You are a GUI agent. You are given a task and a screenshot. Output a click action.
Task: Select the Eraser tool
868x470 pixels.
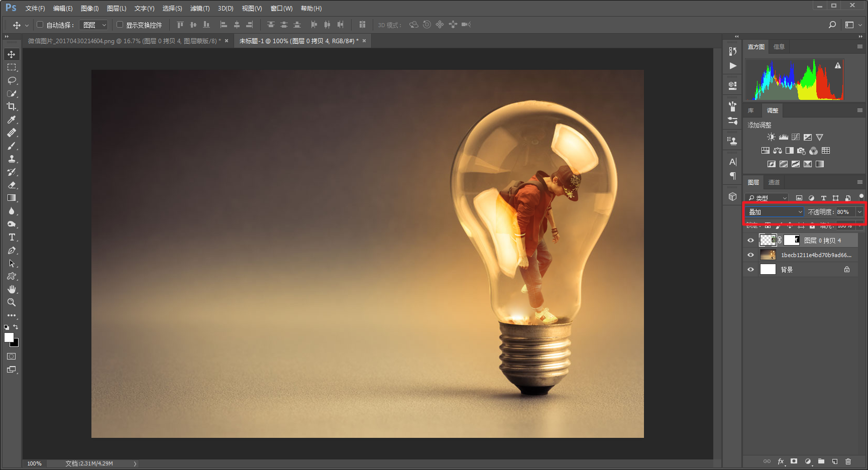pos(12,185)
